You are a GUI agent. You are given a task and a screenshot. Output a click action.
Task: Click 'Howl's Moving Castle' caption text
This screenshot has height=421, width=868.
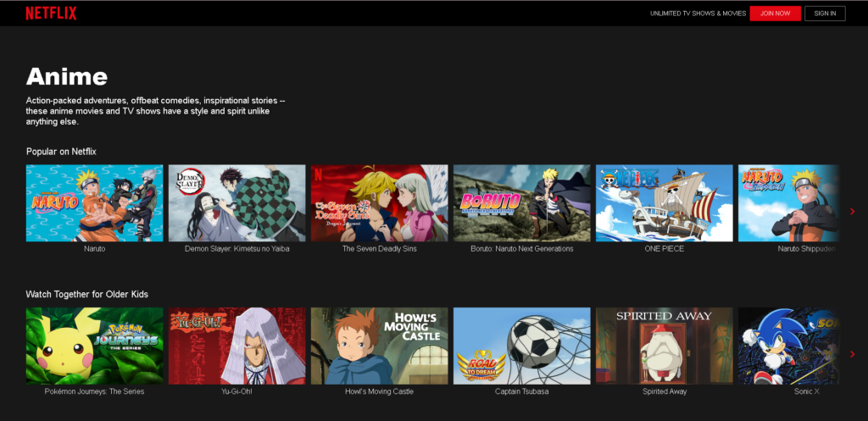[379, 391]
